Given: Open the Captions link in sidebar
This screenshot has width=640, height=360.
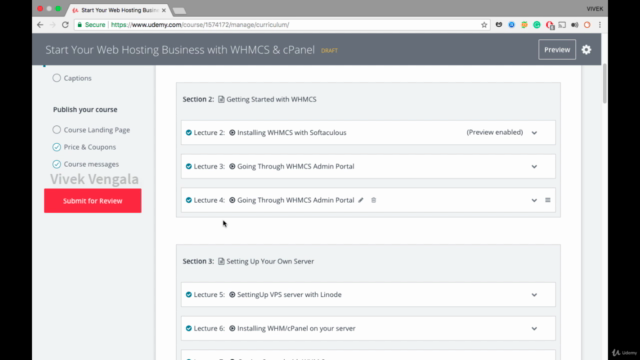Looking at the screenshot, I should (78, 78).
